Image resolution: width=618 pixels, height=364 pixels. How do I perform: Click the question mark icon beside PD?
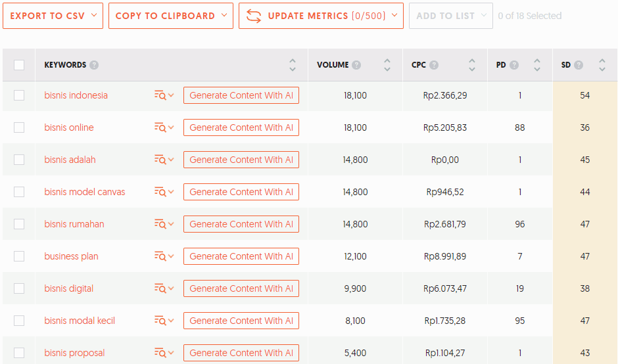[514, 65]
